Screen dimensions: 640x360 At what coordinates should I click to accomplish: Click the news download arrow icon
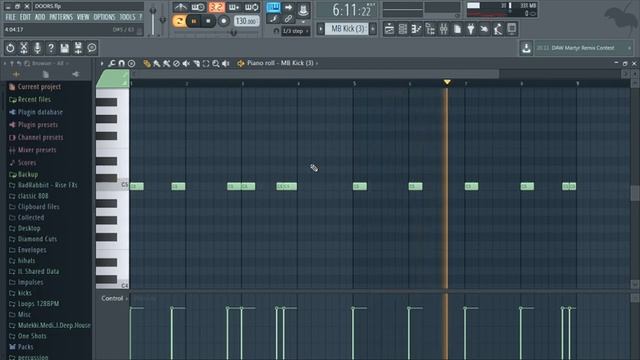[x=526, y=48]
